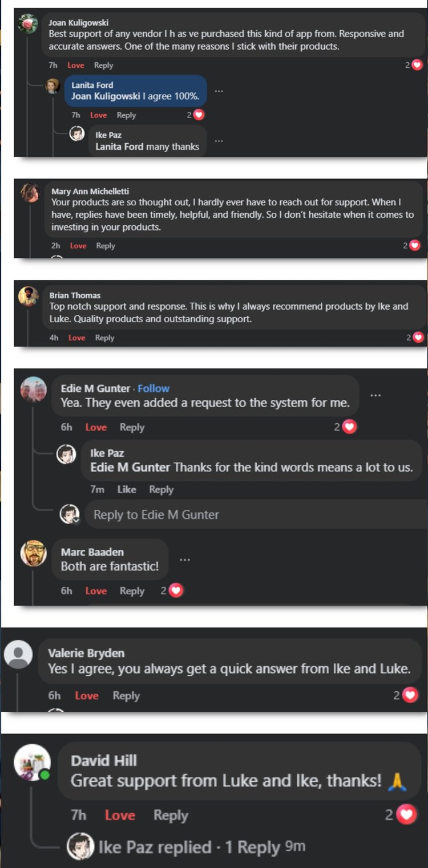
Task: Click heart reaction icon on David Hill's comment
Action: click(x=406, y=815)
